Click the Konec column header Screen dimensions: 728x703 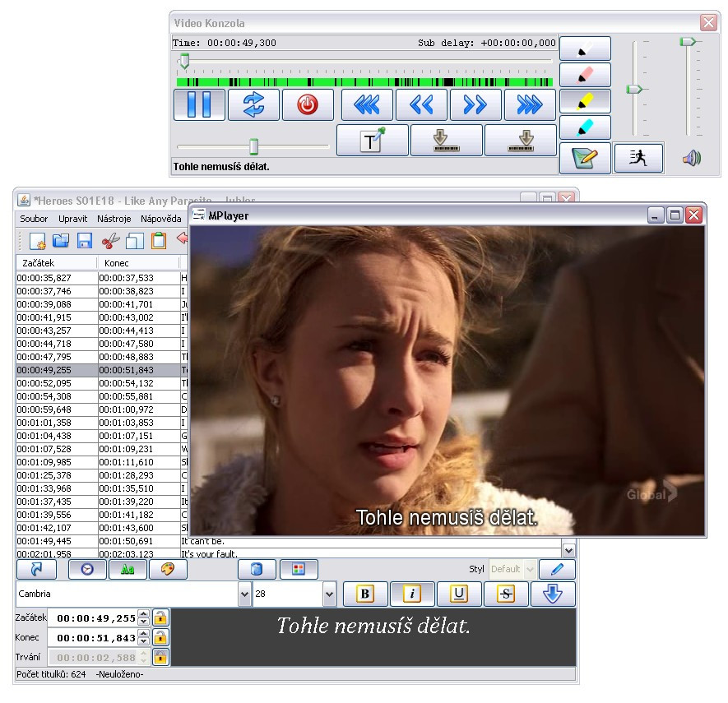click(x=138, y=263)
